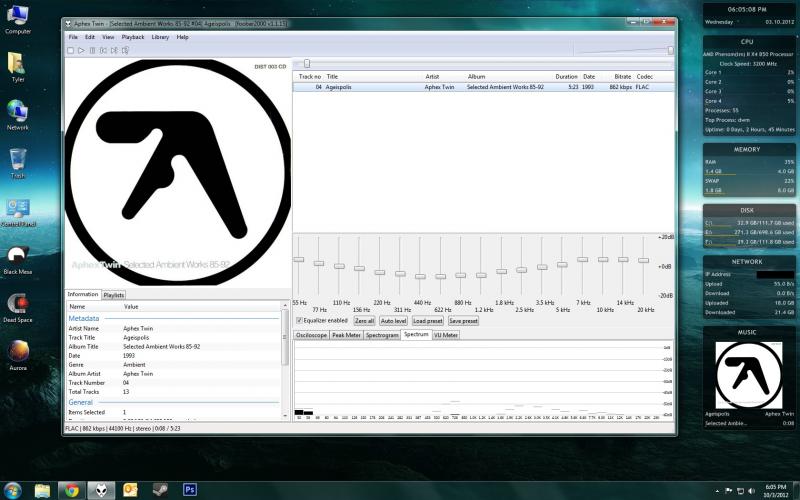Click the 77 Hz equalizer slider knob
Image resolution: width=800 pixels, height=500 pixels.
[319, 263]
